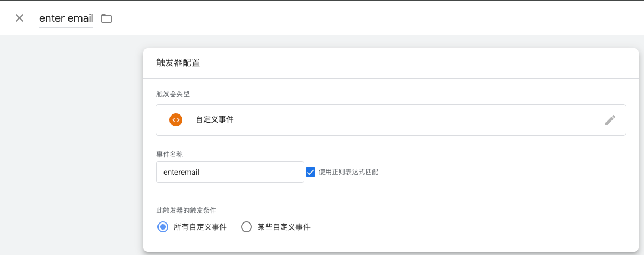Click the 事件名称 field label
Viewport: 644px width, 255px height.
(169, 154)
